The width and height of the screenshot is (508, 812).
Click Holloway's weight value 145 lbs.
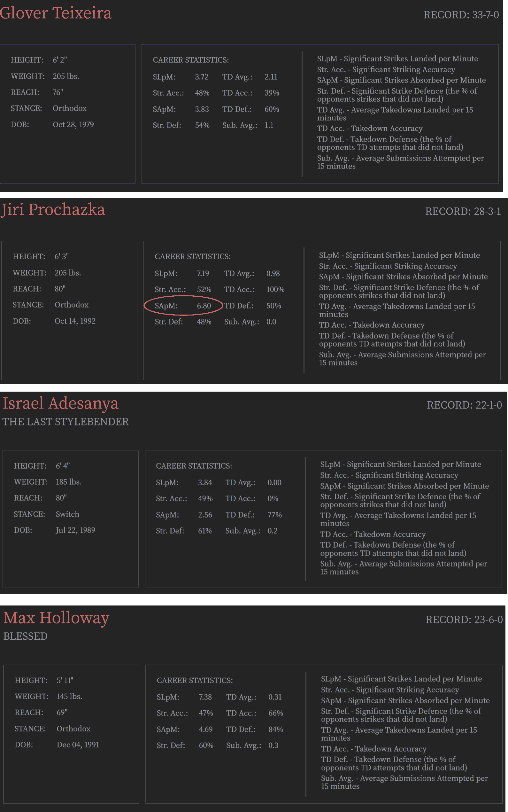pos(69,696)
